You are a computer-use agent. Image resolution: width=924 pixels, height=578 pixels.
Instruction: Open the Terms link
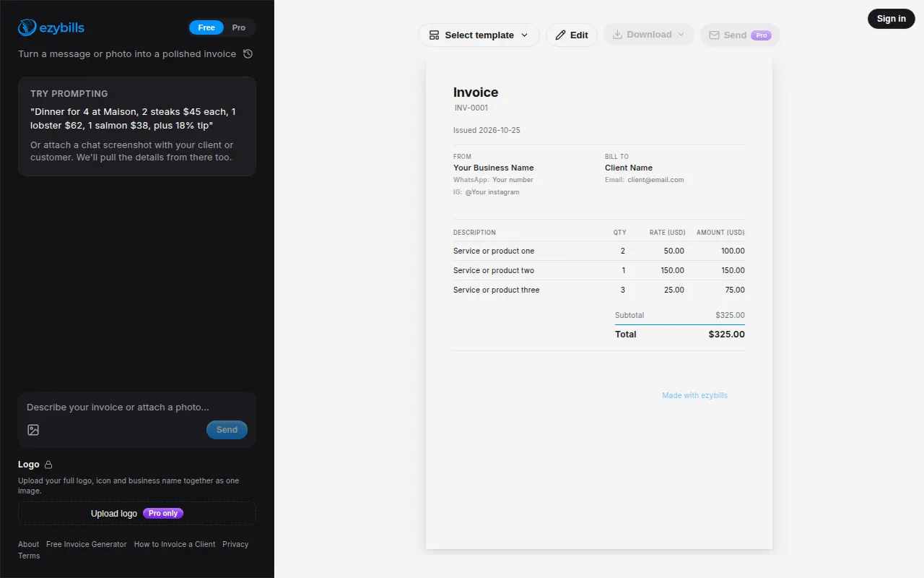click(x=29, y=556)
